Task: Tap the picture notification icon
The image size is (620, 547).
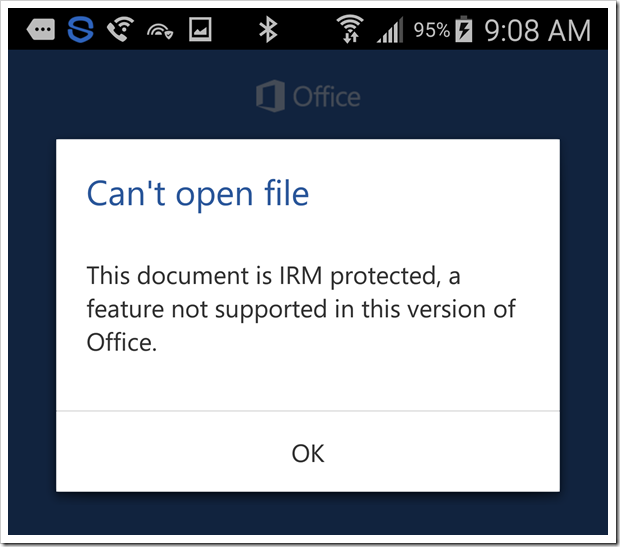Action: pos(201,30)
